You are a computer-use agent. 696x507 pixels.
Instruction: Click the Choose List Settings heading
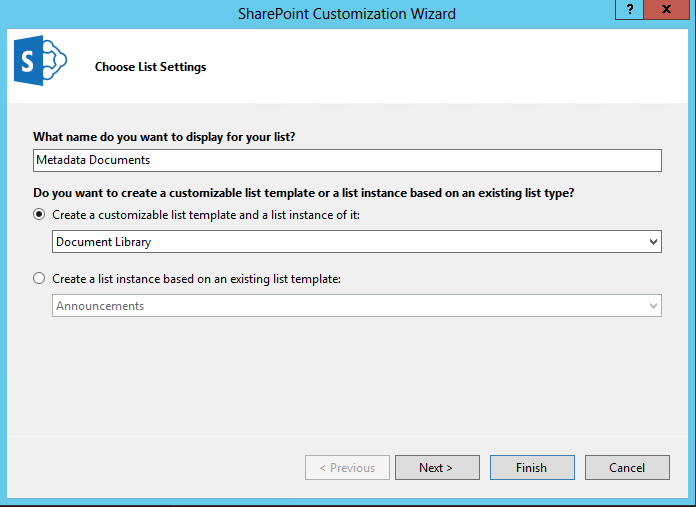tap(150, 67)
